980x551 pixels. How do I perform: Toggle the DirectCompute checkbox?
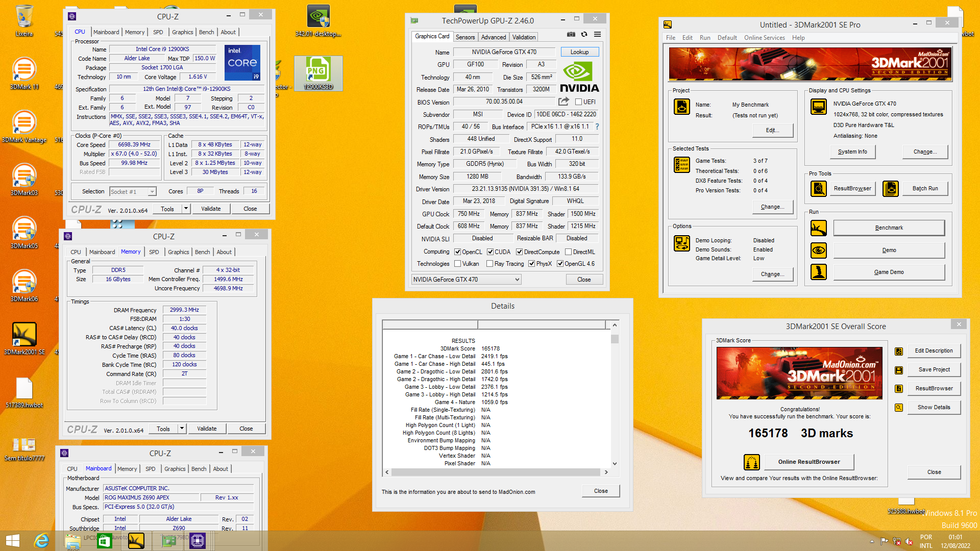[x=519, y=252]
